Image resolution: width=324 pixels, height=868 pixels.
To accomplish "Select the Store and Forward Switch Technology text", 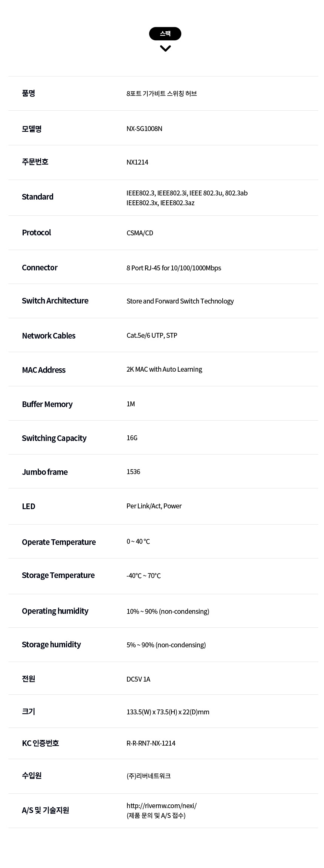I will 180,301.
